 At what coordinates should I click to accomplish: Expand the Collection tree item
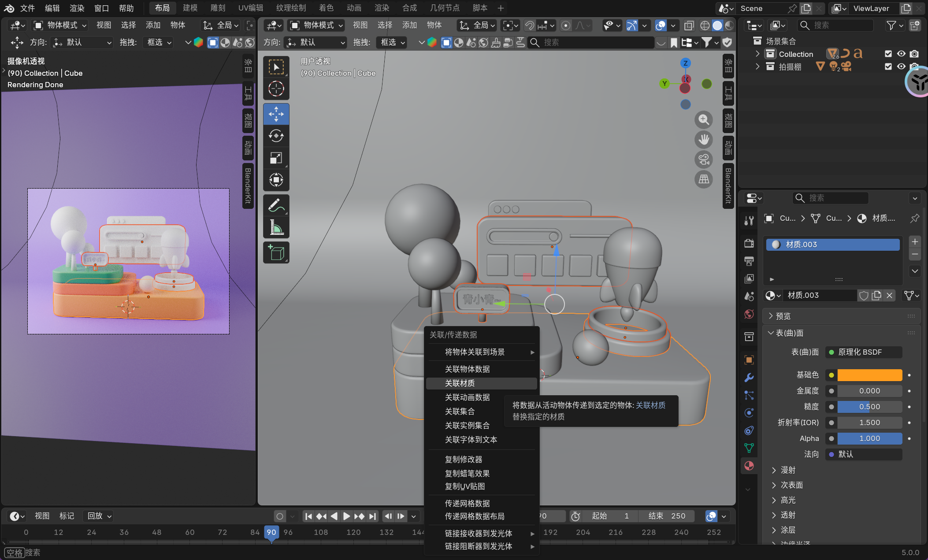tap(757, 54)
